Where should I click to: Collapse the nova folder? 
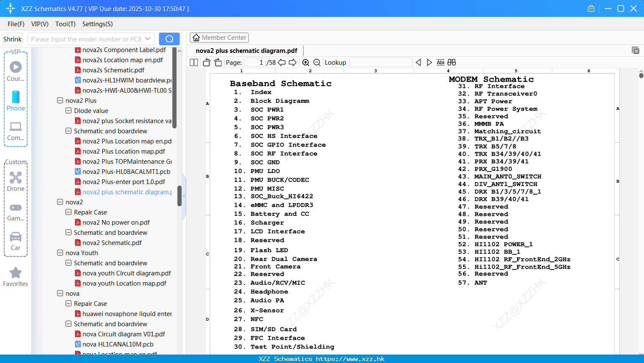pos(60,294)
